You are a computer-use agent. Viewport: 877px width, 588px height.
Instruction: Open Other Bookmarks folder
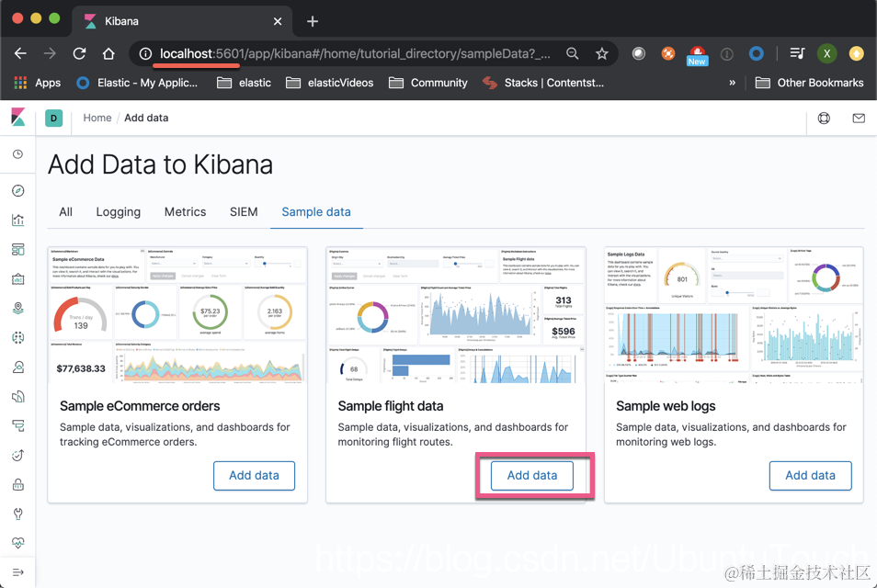pos(809,83)
